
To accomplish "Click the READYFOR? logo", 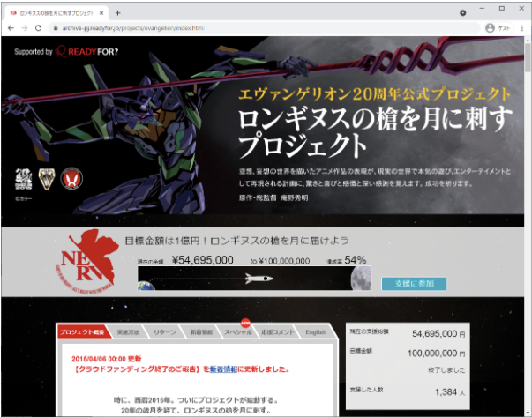I will tap(86, 51).
